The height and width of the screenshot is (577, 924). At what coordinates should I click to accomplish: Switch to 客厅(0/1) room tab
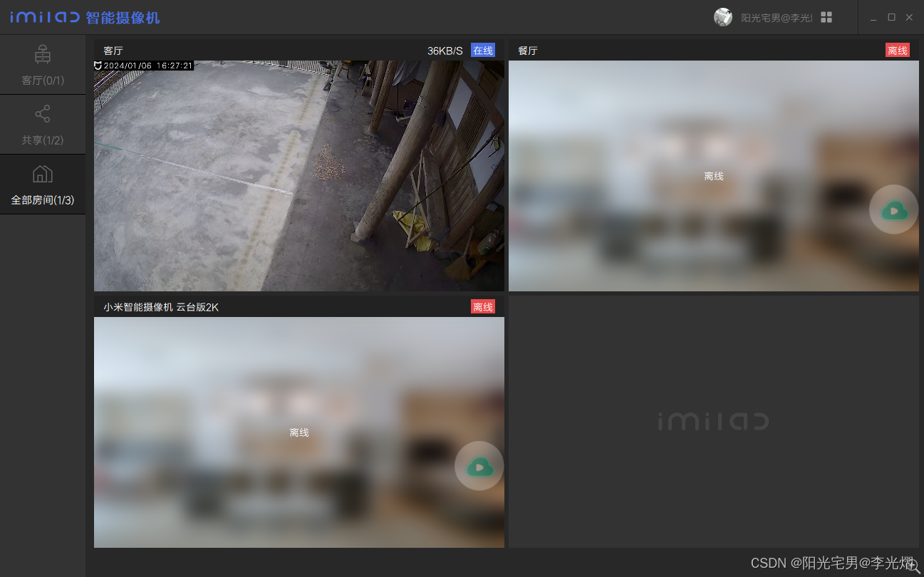click(x=43, y=80)
